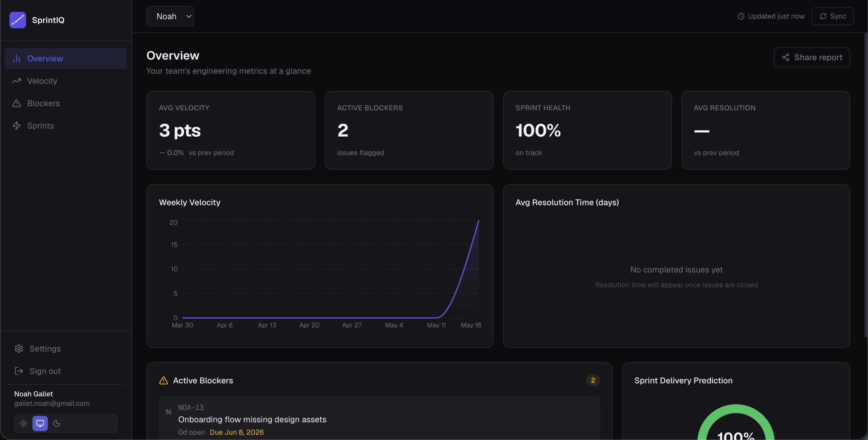Screen dimensions: 868x440
Task: Click the on track caption
Action: click(529, 153)
